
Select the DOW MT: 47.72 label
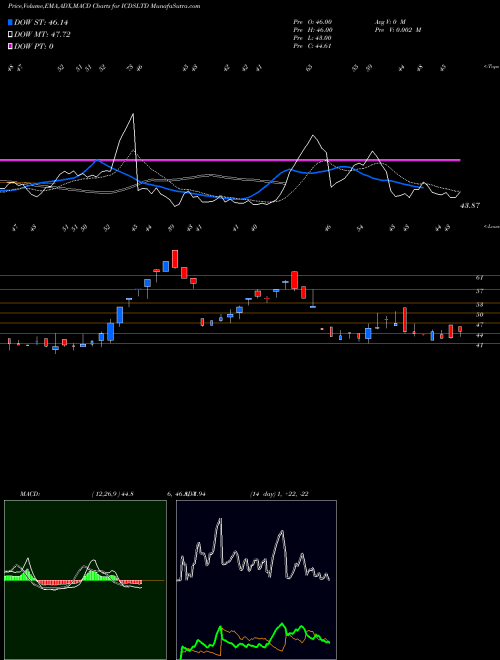tap(42, 35)
